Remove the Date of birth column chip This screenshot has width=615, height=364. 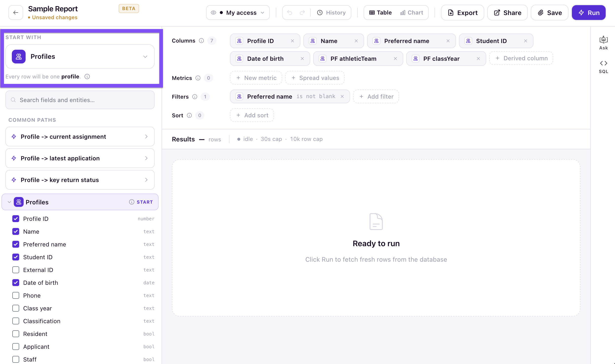tap(302, 59)
